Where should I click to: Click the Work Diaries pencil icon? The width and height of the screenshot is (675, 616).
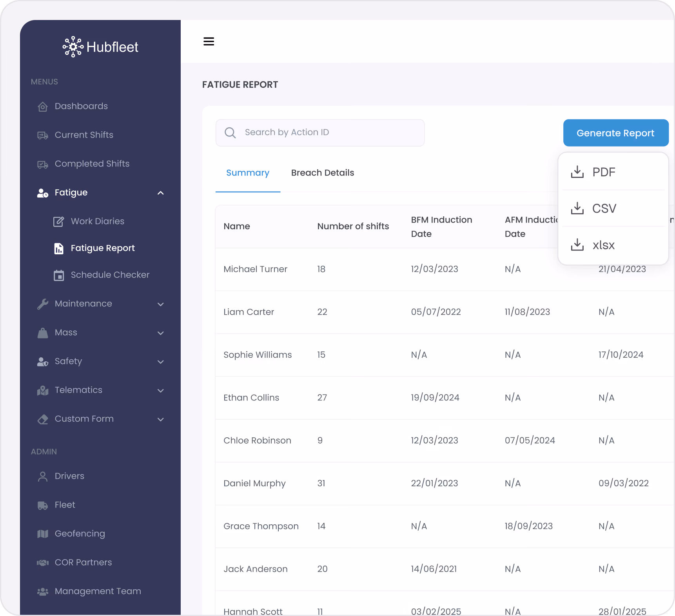pos(58,221)
